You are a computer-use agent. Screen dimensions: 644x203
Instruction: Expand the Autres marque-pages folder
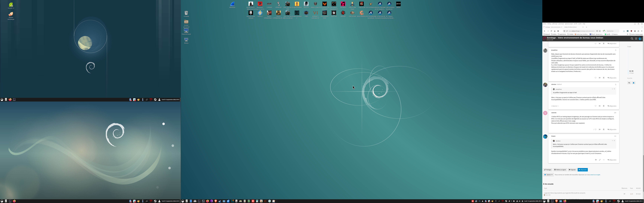636,34
